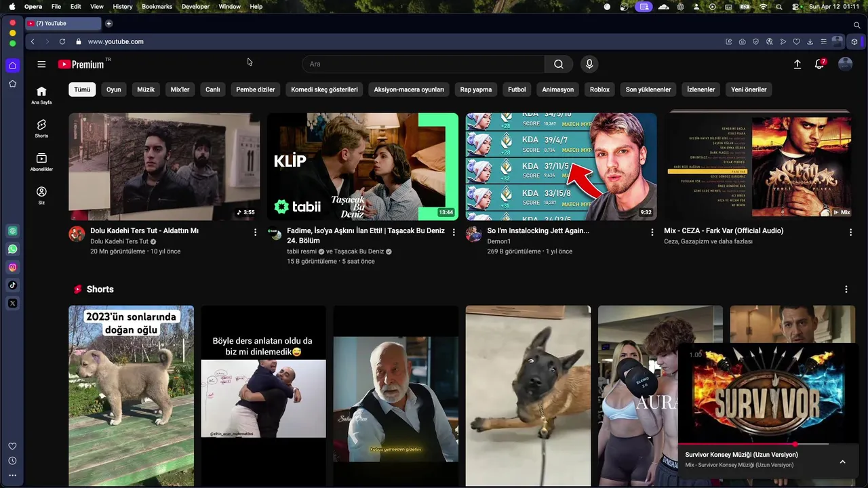This screenshot has width=868, height=488.
Task: Open the Opera sidebar three-dots setup
Action: click(x=12, y=476)
